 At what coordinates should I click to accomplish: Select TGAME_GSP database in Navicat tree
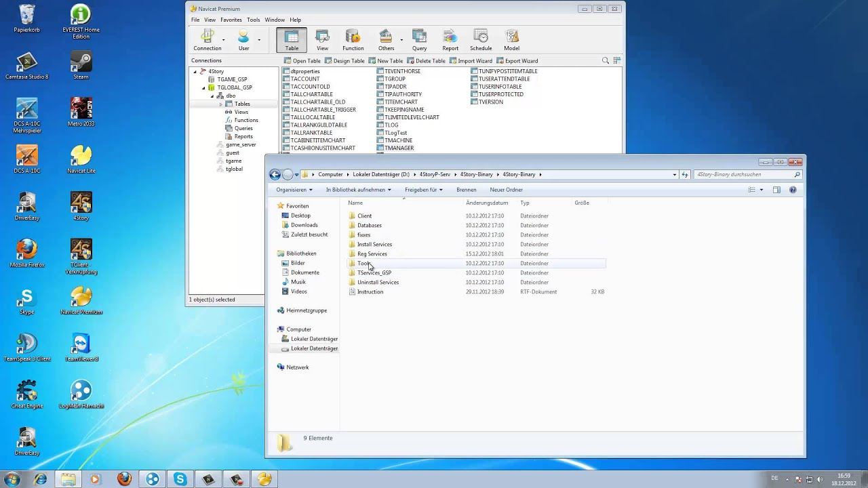232,79
